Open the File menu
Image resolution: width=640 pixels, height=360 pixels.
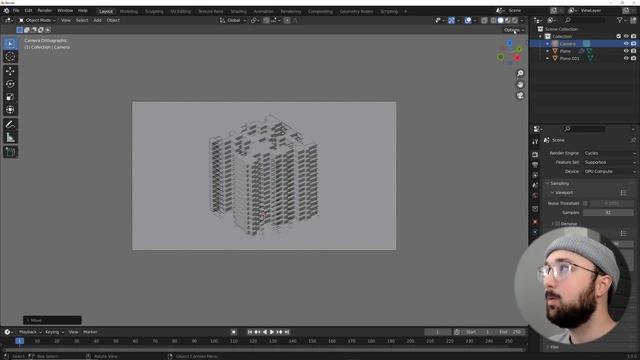pos(16,11)
